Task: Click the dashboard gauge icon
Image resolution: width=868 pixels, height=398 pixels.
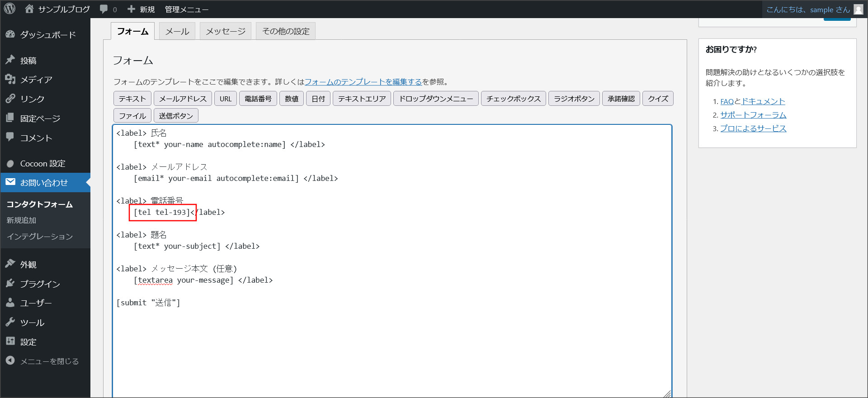Action: (x=10, y=34)
